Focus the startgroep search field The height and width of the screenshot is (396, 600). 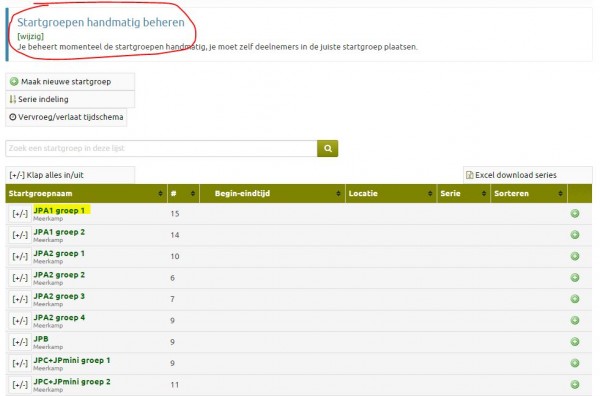point(161,148)
